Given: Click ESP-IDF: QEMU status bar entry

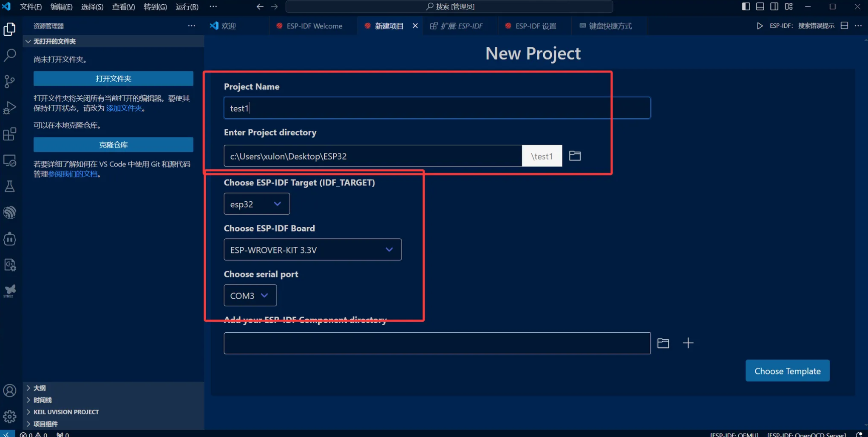Looking at the screenshot, I should coord(734,434).
